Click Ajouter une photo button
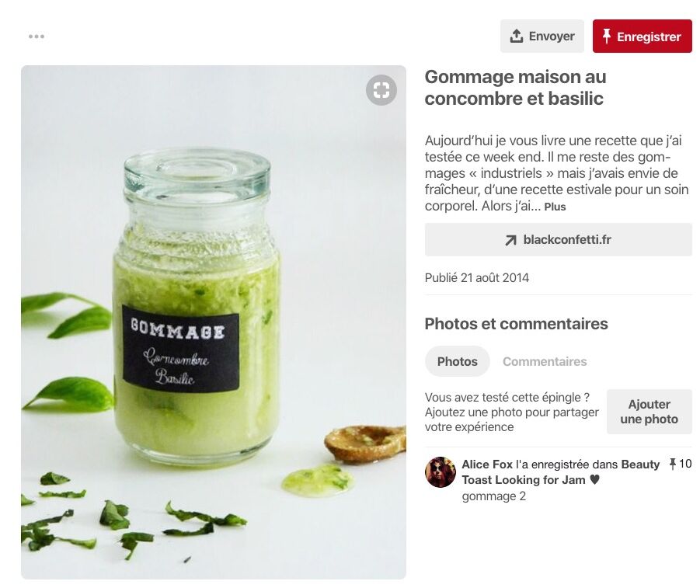 coord(649,412)
